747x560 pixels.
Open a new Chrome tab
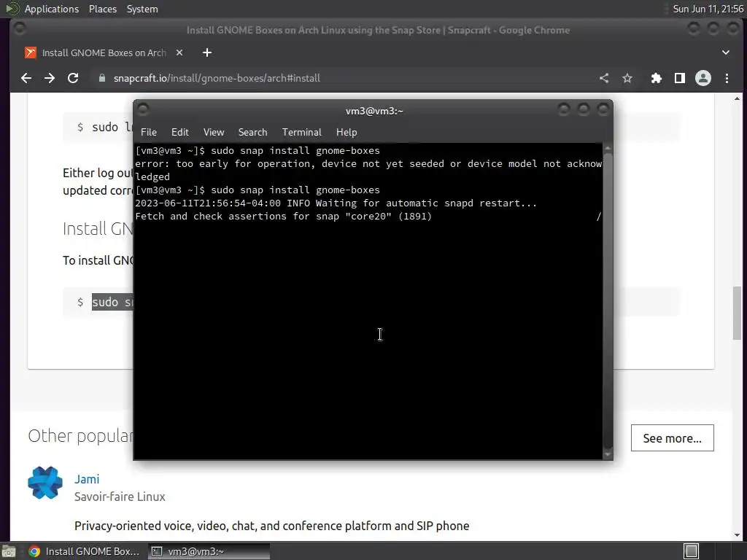206,52
